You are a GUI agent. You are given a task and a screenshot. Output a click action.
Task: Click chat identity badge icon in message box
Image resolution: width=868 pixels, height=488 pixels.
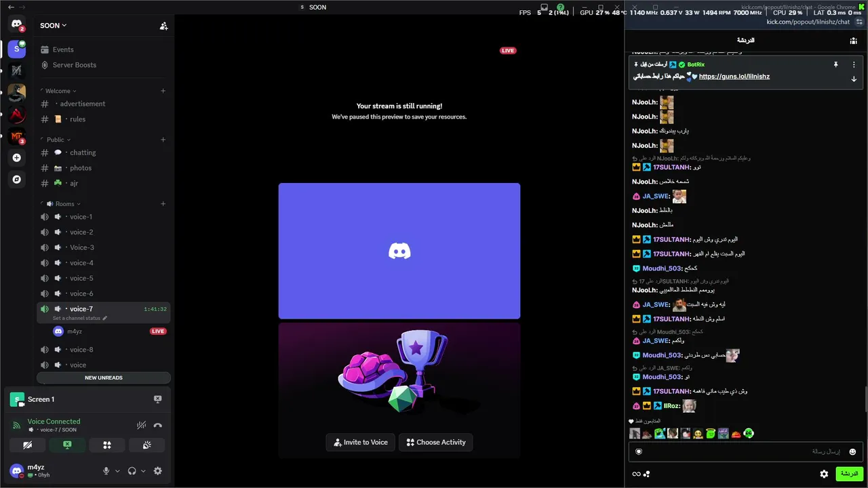coord(638,452)
